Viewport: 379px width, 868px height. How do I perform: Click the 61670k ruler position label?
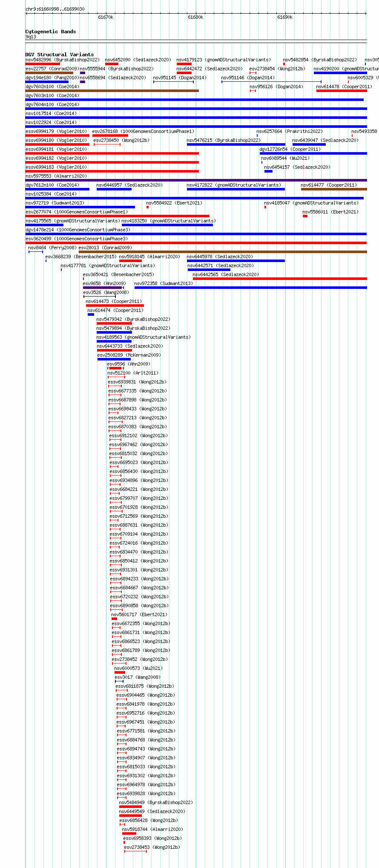[x=106, y=17]
